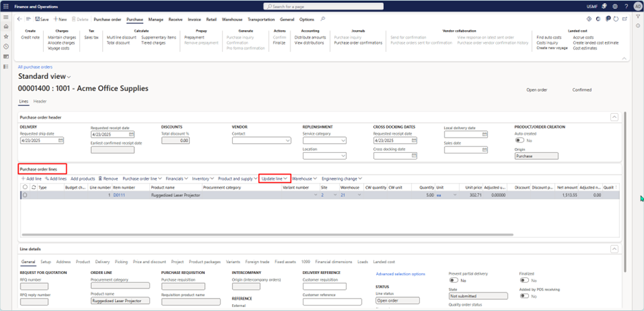
Task: Click the select-all circle in grid header
Action: [25, 187]
